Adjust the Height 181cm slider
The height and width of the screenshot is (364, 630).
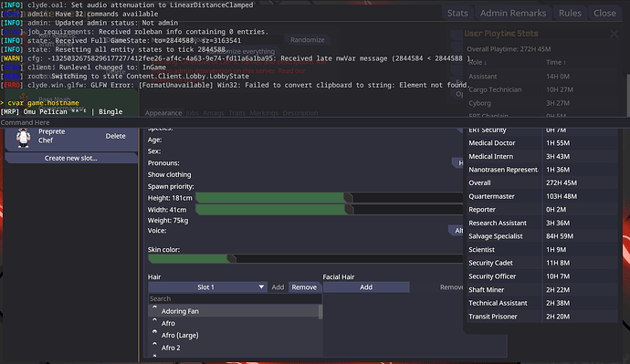pos(330,198)
